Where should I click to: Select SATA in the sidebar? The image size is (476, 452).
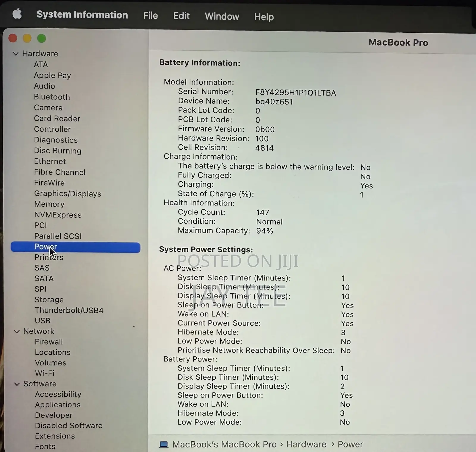44,278
